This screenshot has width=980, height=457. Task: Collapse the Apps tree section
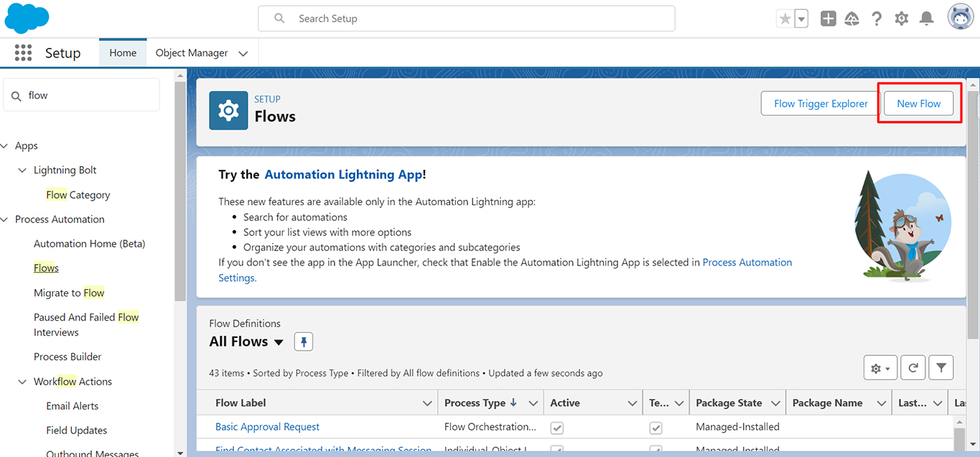coord(4,146)
